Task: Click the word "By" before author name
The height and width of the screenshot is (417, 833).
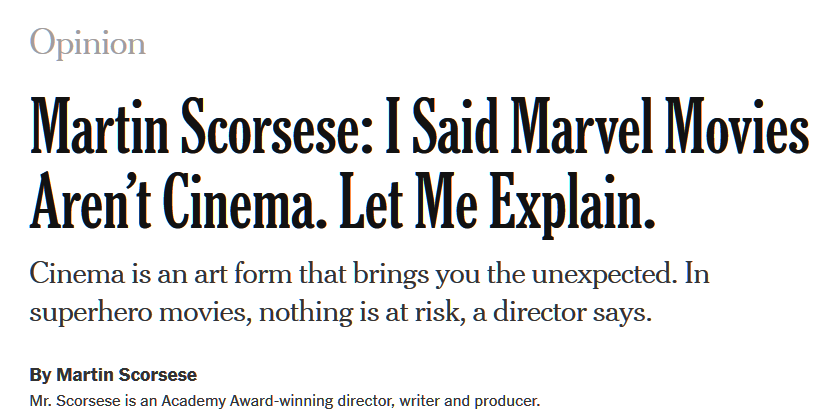Action: pos(40,375)
